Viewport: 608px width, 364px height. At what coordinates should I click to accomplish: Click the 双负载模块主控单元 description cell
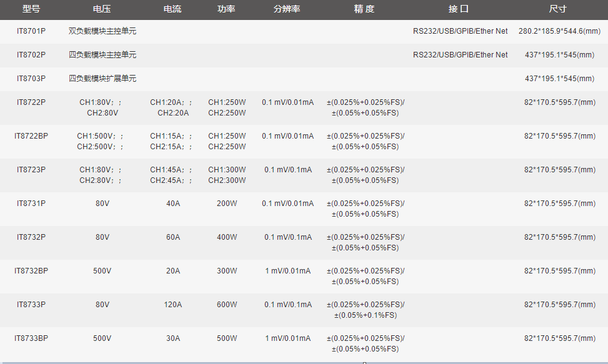click(100, 30)
